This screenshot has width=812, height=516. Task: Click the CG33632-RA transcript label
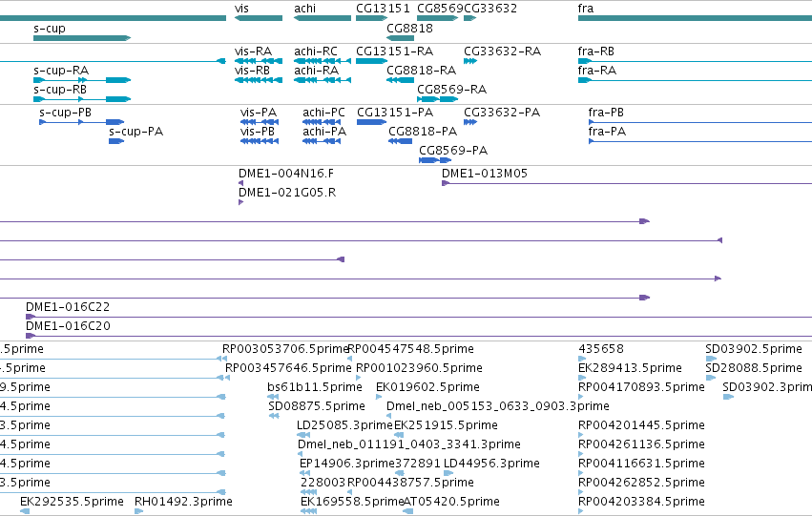coord(502,52)
